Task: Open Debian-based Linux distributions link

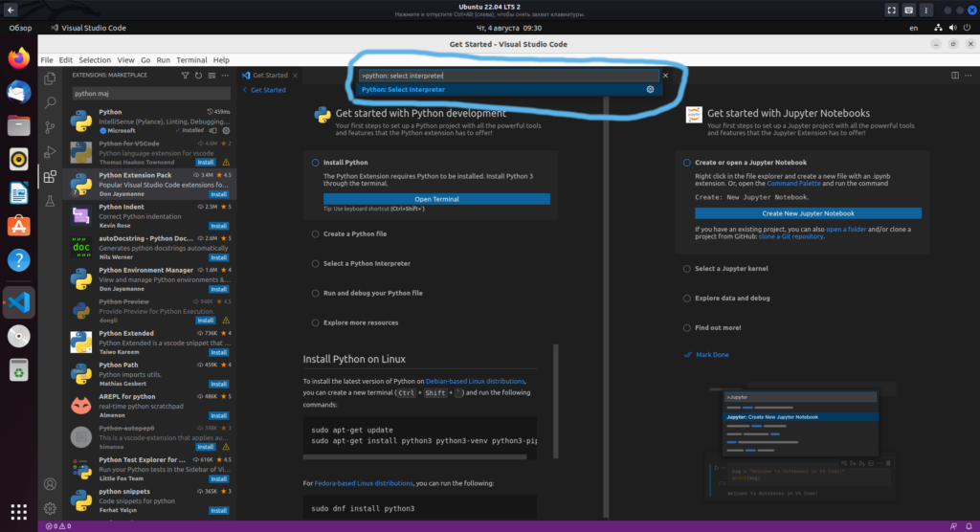Action: point(475,382)
